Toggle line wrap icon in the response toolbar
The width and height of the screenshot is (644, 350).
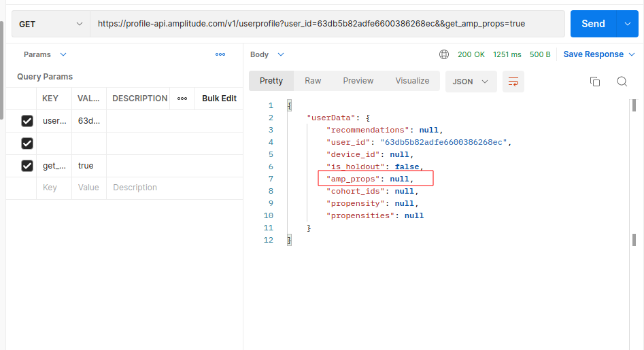(x=513, y=82)
